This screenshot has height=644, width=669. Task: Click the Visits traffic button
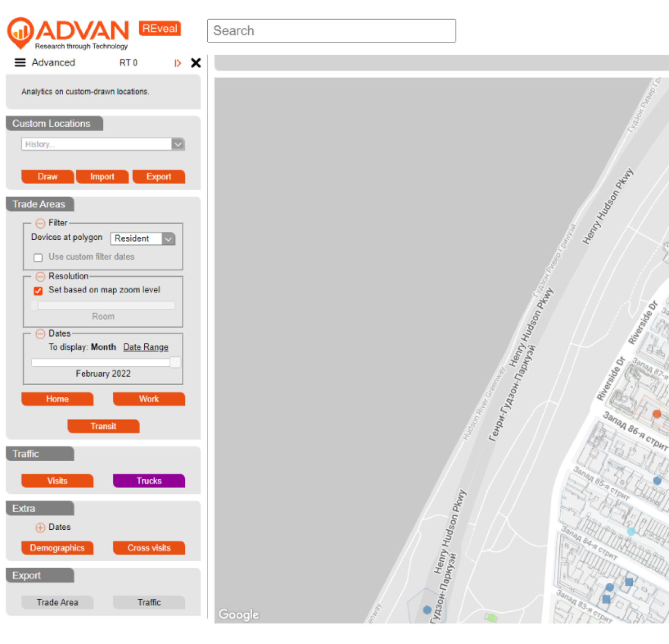(57, 481)
